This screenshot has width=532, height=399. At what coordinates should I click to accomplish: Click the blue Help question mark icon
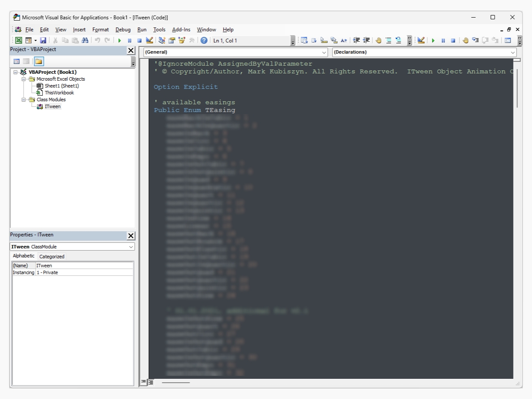(x=204, y=40)
